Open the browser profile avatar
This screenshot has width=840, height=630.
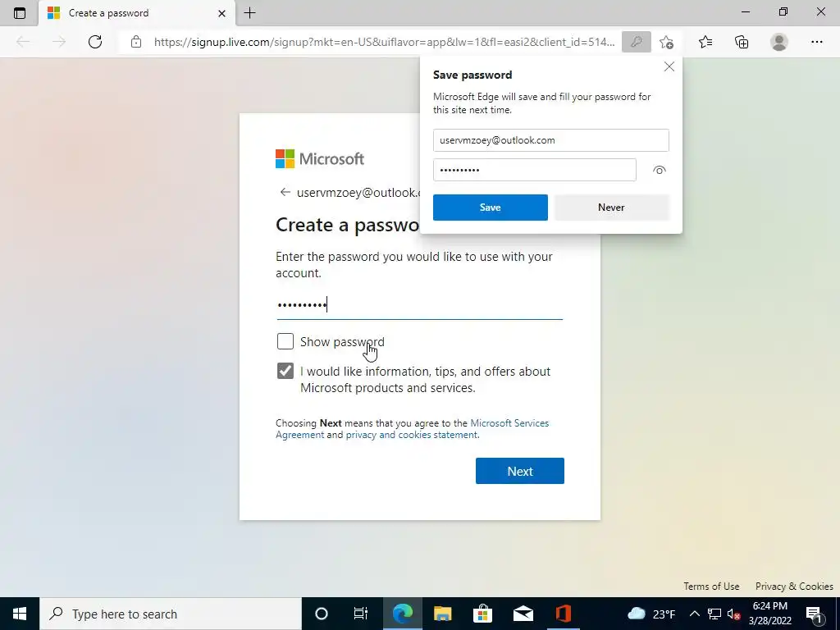[x=779, y=42]
